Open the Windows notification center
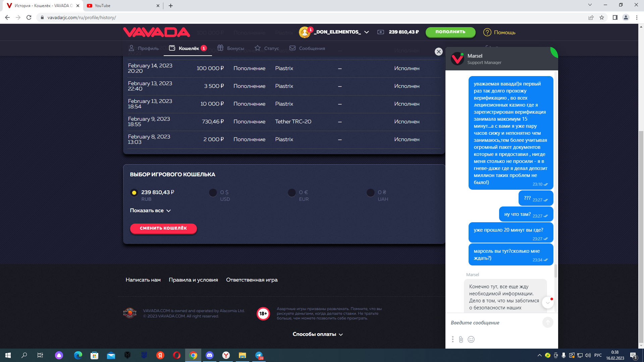This screenshot has width=644, height=362. tap(634, 356)
